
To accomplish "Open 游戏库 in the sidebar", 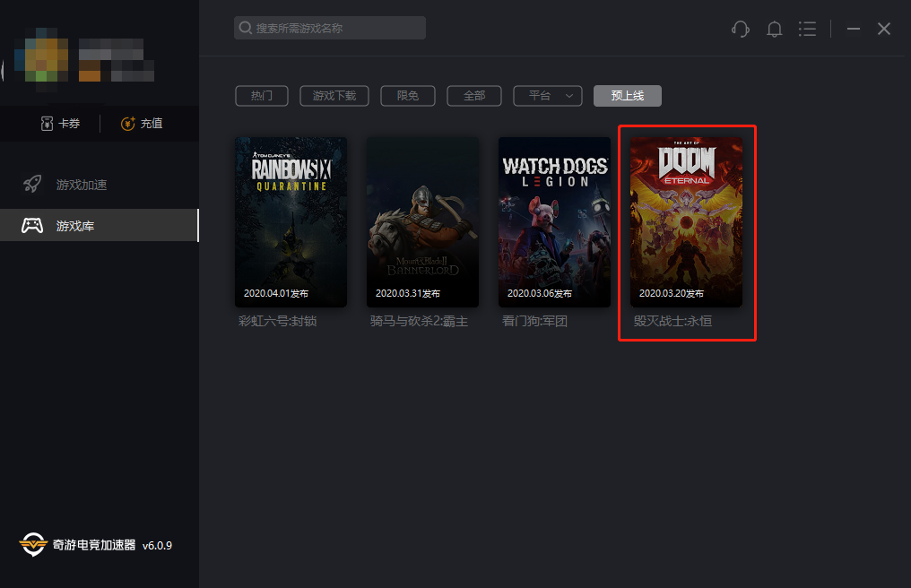I will point(100,226).
